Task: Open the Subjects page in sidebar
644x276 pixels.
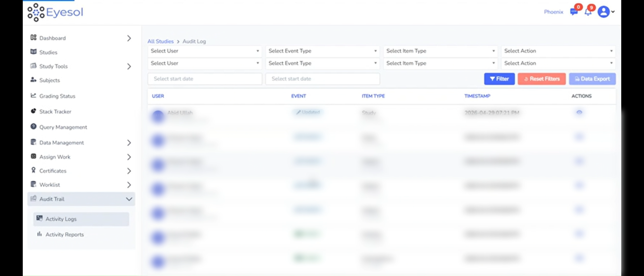Action: tap(49, 80)
